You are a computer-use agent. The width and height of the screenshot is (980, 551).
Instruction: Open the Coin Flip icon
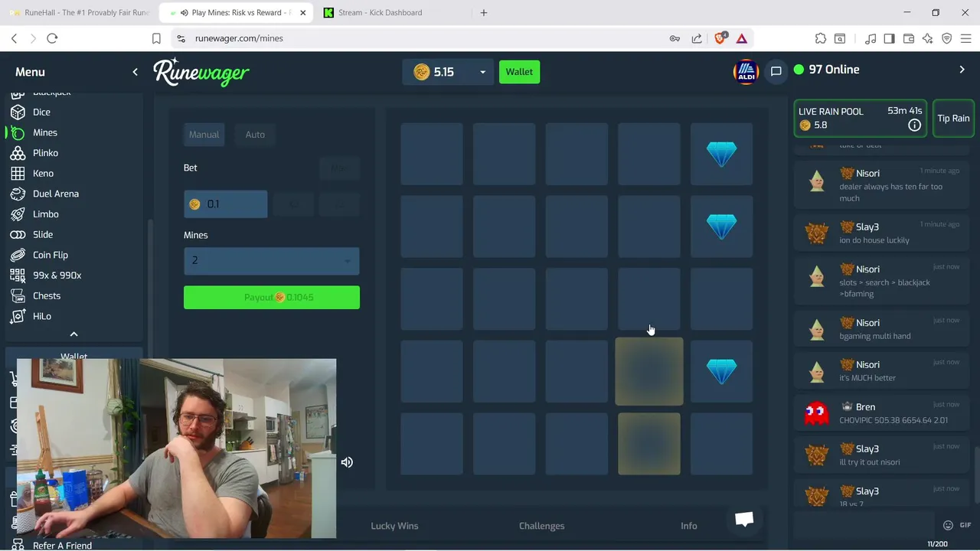pos(18,255)
